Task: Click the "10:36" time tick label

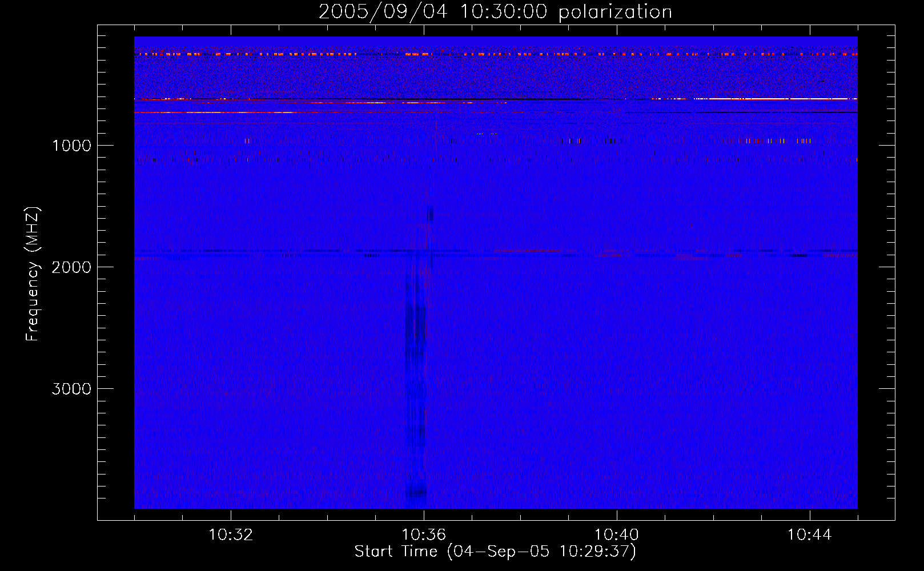Action: click(424, 535)
